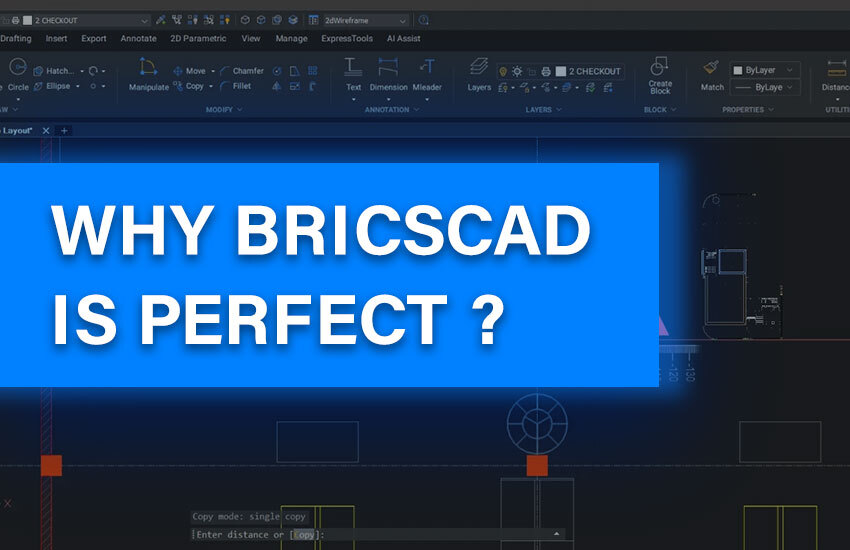Click the Array grid icon in Modify
850x550 pixels.
click(313, 71)
